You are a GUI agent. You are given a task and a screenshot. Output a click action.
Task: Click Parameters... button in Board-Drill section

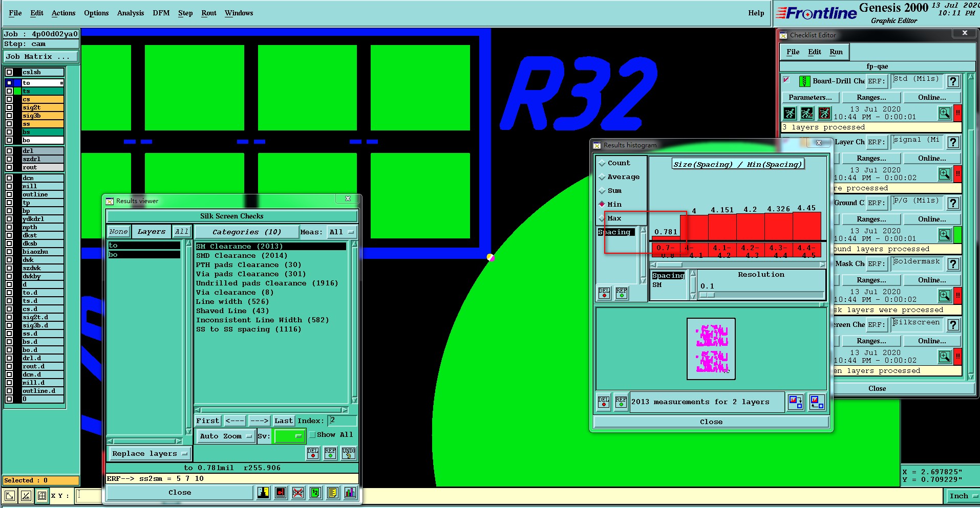coord(810,97)
